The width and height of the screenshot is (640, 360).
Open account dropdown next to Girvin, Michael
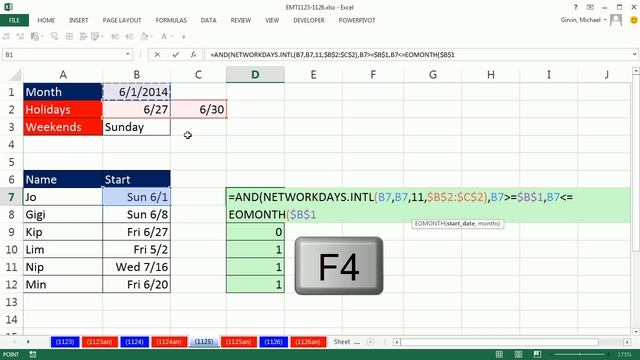pos(605,20)
